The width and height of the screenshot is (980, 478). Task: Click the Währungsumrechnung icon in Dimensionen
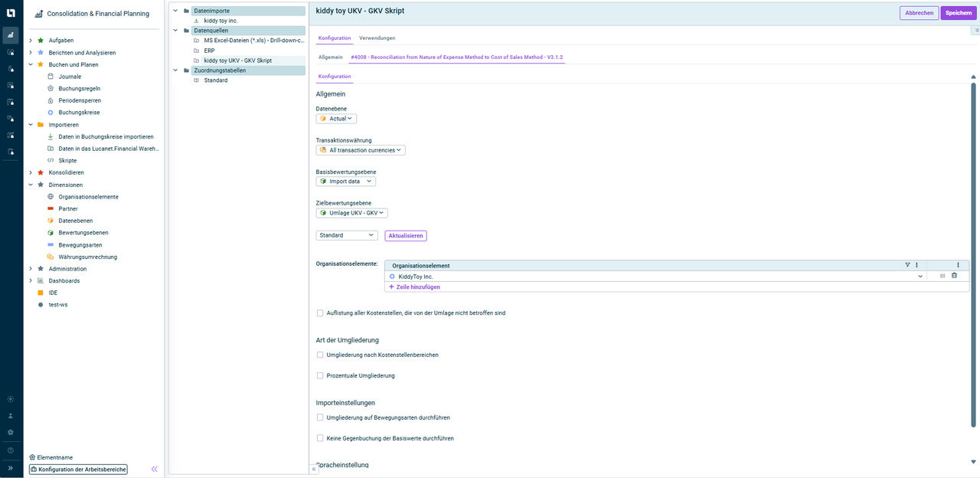tap(51, 257)
